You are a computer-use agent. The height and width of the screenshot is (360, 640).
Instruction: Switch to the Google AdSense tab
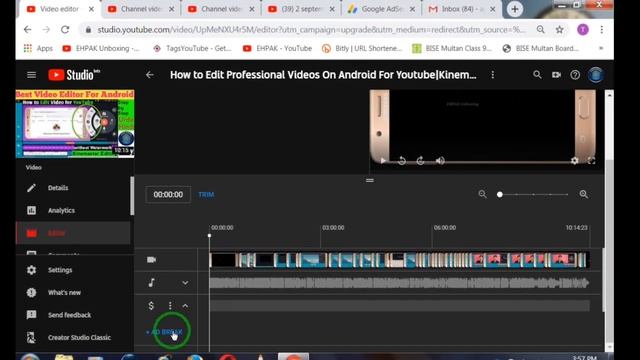(x=381, y=9)
